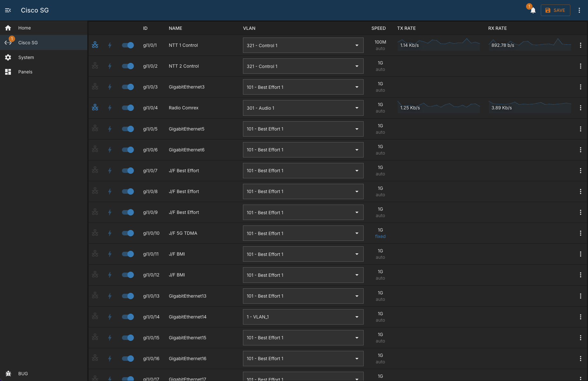This screenshot has width=588, height=381.
Task: Open VLAN dropdown for gi1/0/8
Action: [x=303, y=191]
